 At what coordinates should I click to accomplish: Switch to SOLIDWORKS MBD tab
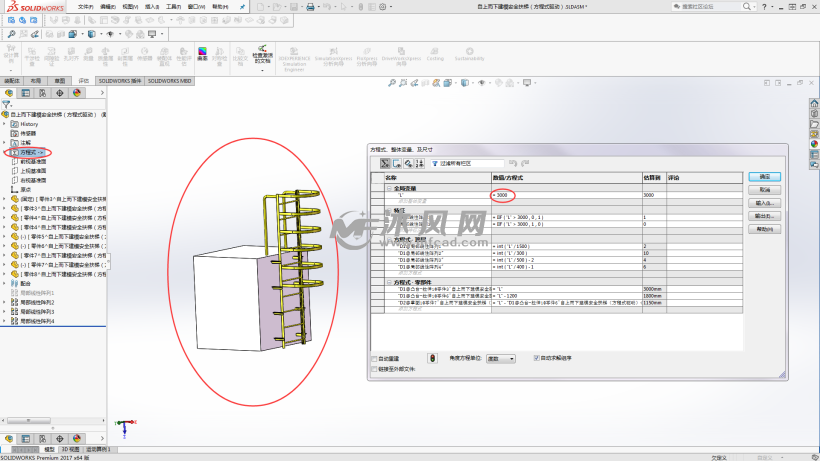pos(169,81)
